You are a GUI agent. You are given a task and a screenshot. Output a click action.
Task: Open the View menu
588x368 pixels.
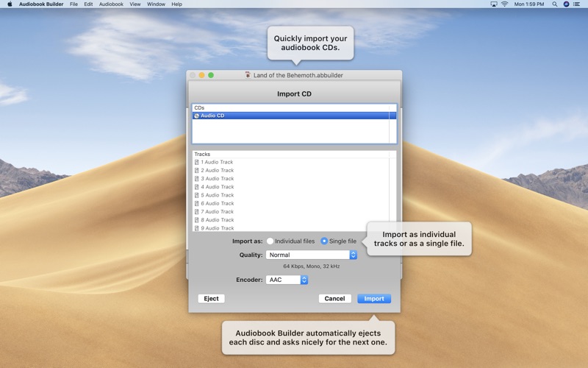pyautogui.click(x=135, y=4)
